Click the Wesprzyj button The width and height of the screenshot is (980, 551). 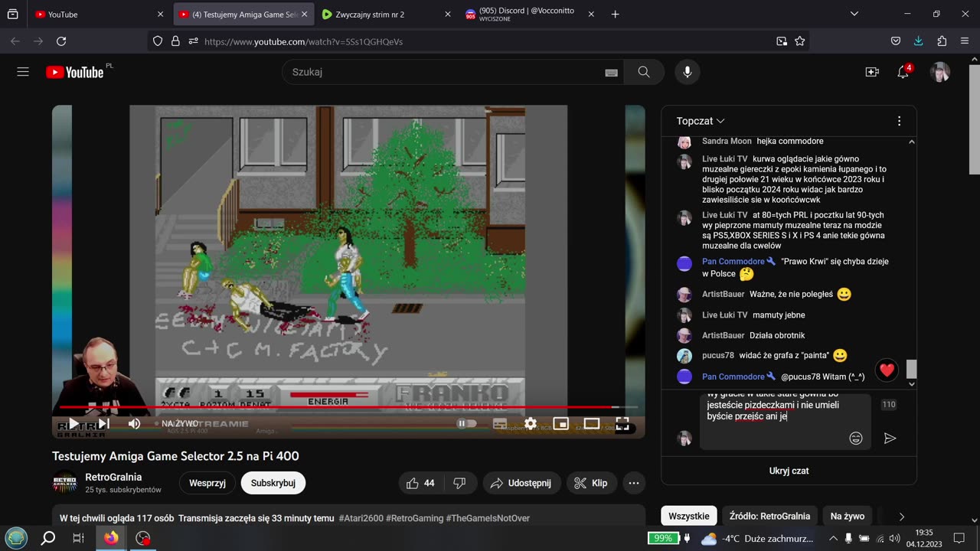coord(207,483)
